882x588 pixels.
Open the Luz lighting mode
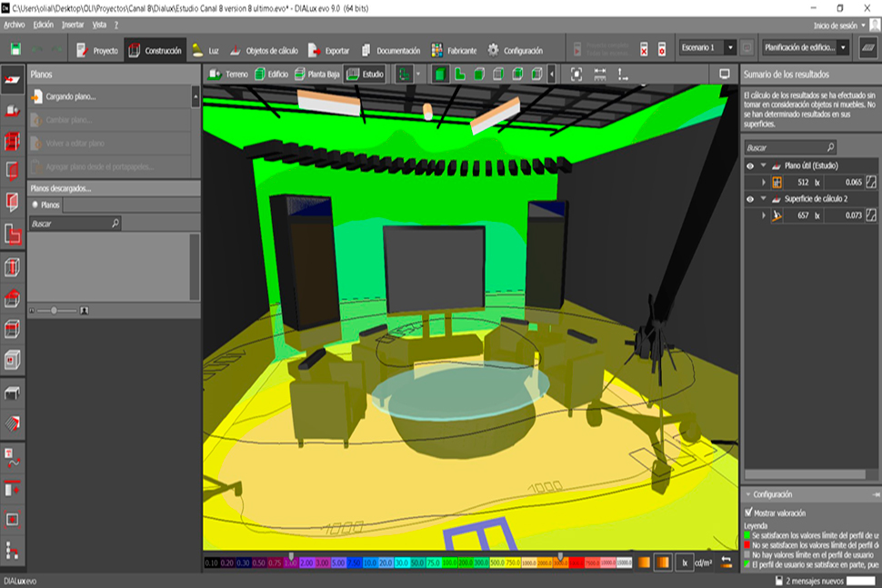click(x=205, y=50)
